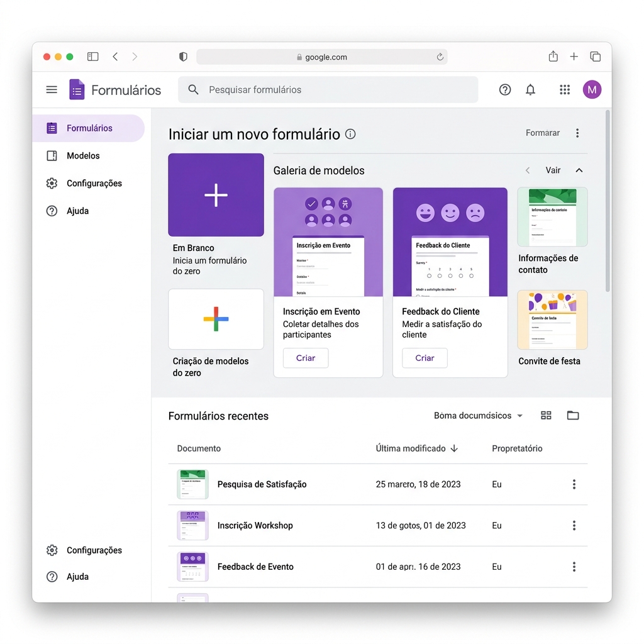
Task: Open more options for Pesquisa de Satisfação
Action: (574, 484)
